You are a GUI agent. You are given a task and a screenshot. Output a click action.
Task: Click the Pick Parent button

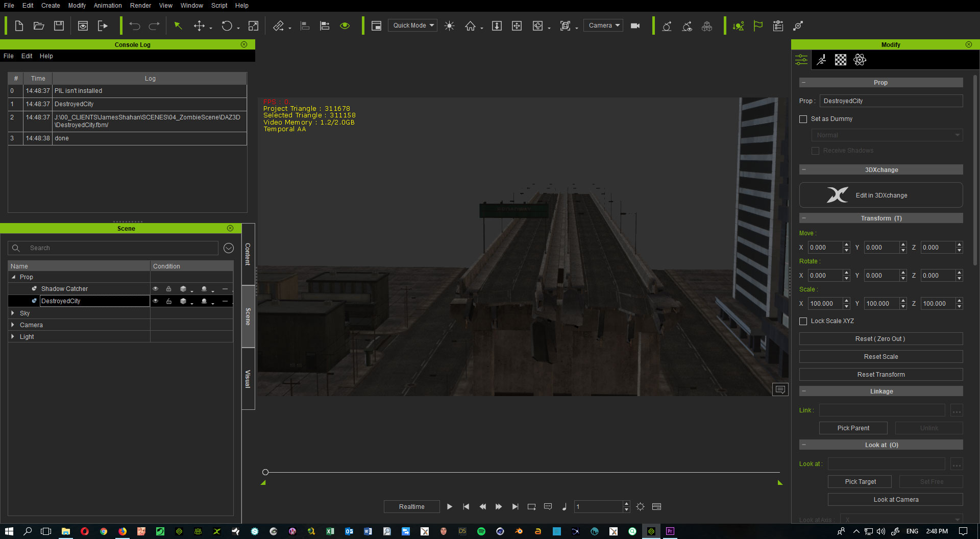click(853, 428)
